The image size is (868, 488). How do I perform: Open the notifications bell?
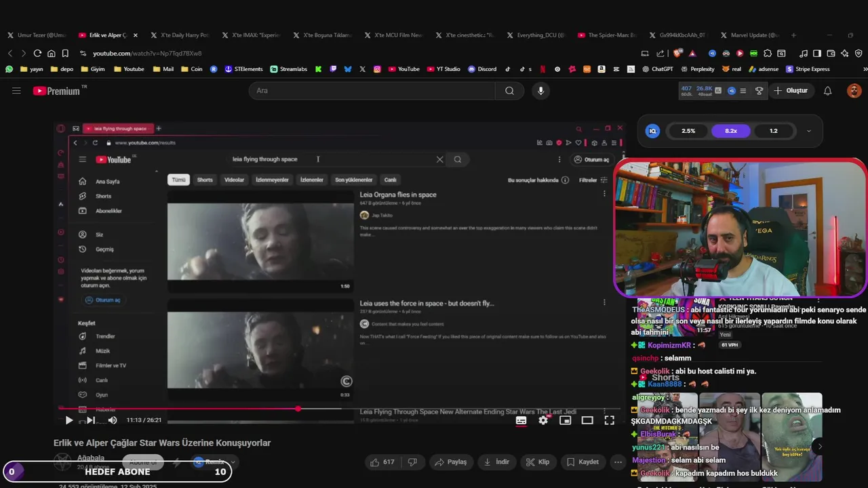[x=827, y=90]
